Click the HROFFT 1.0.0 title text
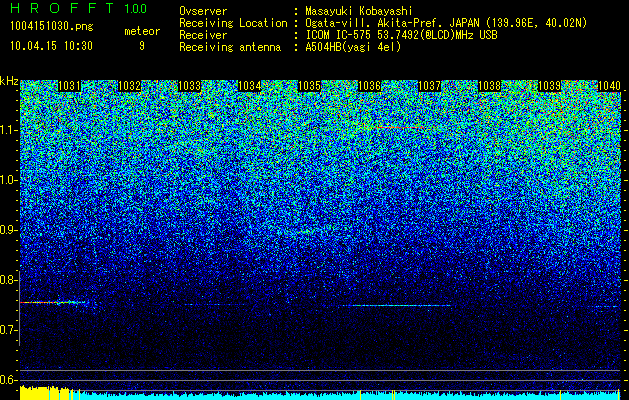Image resolution: width=629 pixels, height=400 pixels. (x=78, y=8)
